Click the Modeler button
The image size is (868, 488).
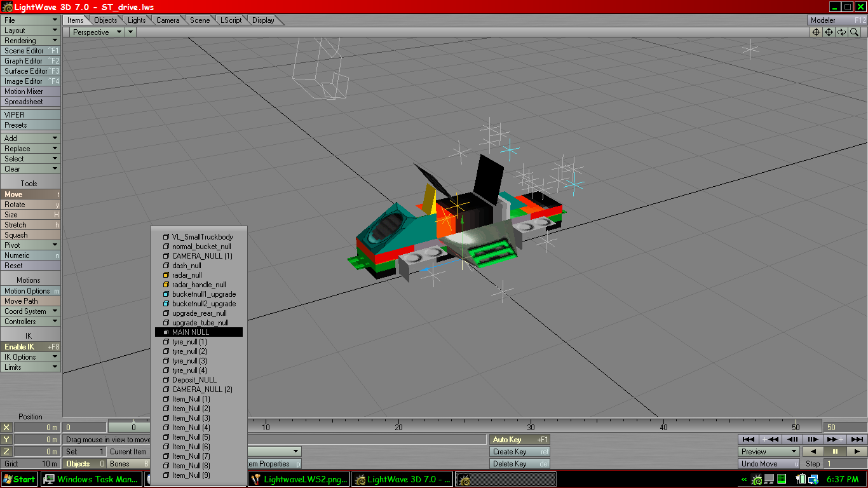tap(837, 20)
